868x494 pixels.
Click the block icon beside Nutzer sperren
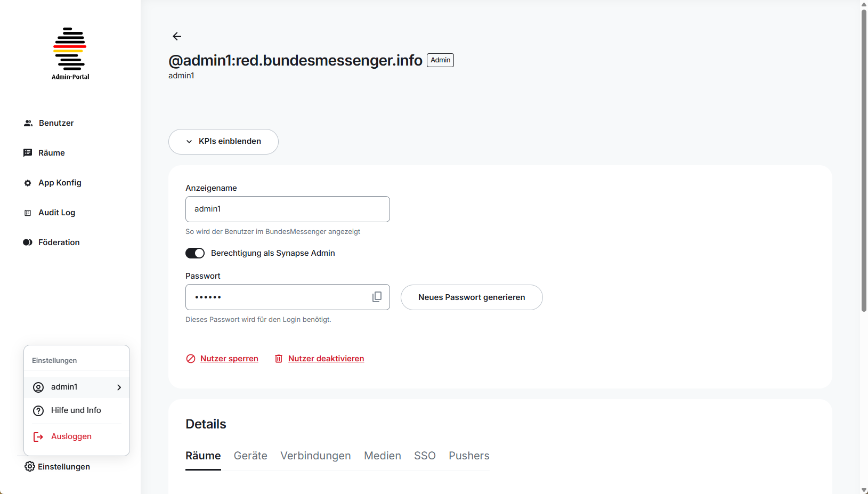coord(191,359)
